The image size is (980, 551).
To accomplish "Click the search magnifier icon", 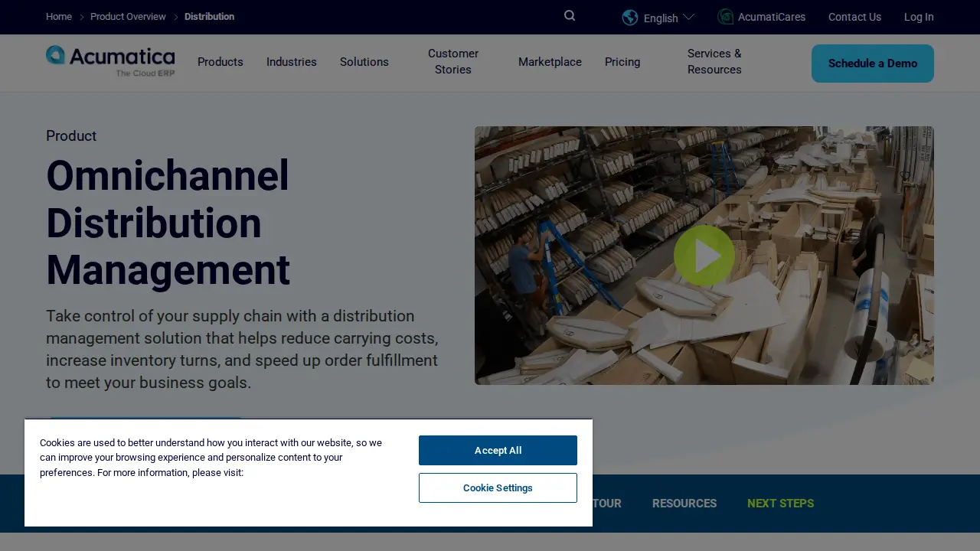I will [x=570, y=15].
